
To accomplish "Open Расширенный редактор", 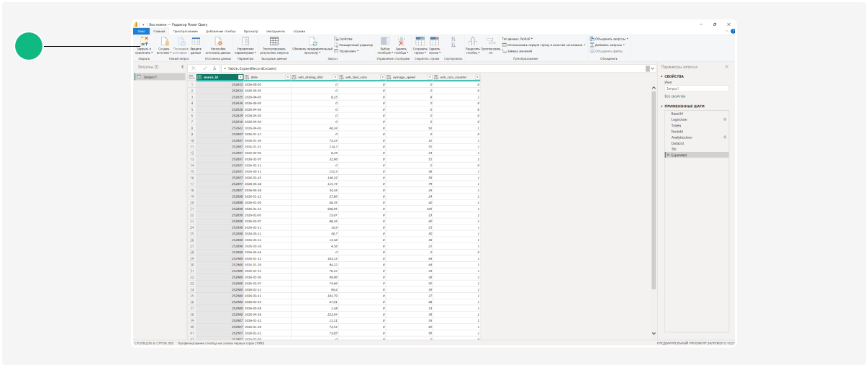I will coord(353,45).
